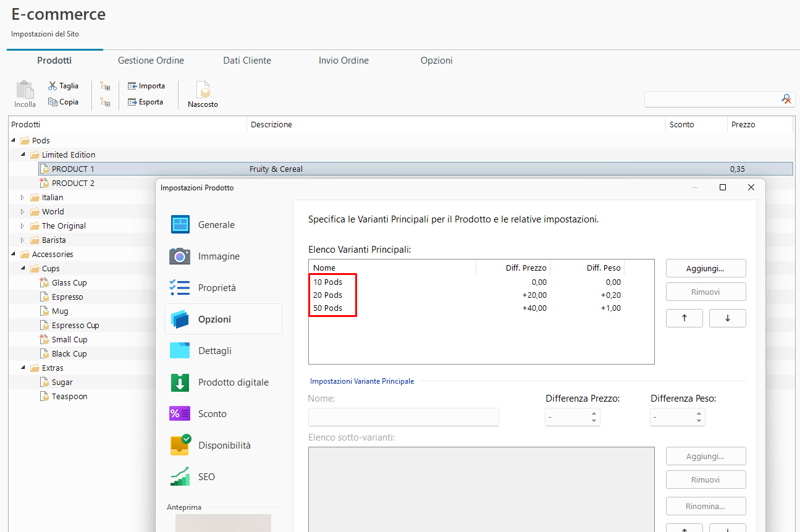
Task: Select PRODUCT 2 in the tree
Action: 73,183
